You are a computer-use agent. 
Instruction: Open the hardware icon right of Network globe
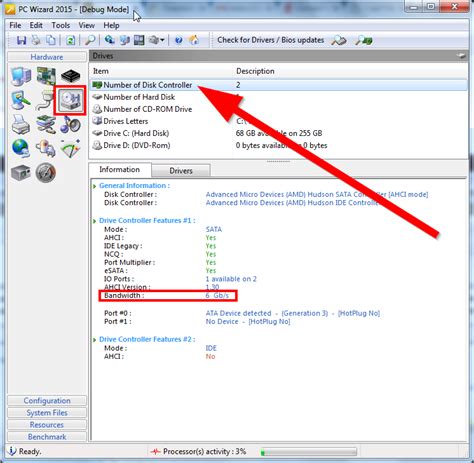pos(46,148)
